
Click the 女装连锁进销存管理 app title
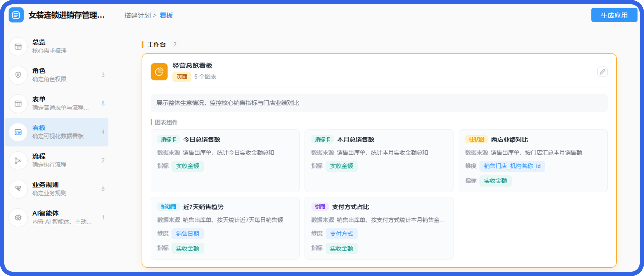click(x=67, y=15)
